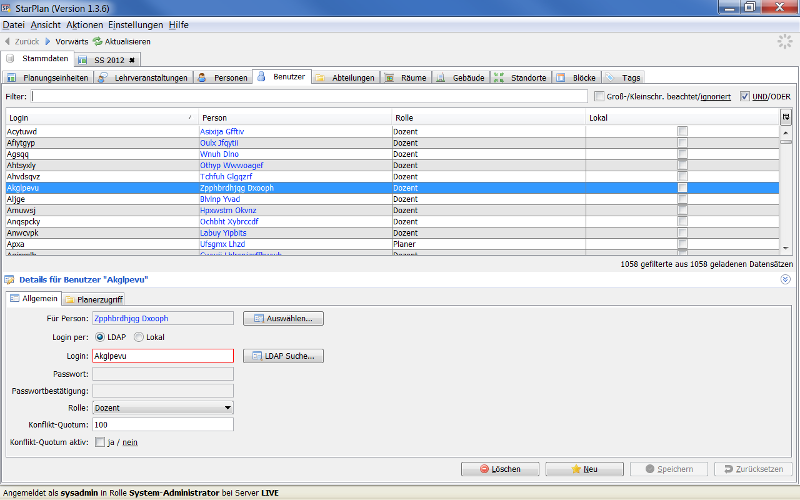Toggle Groß-/Kleinschr. beachtet checkbox

click(x=599, y=96)
